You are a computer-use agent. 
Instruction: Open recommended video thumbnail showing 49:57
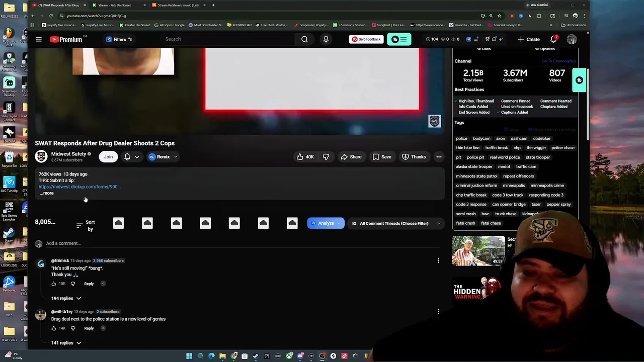(x=478, y=250)
